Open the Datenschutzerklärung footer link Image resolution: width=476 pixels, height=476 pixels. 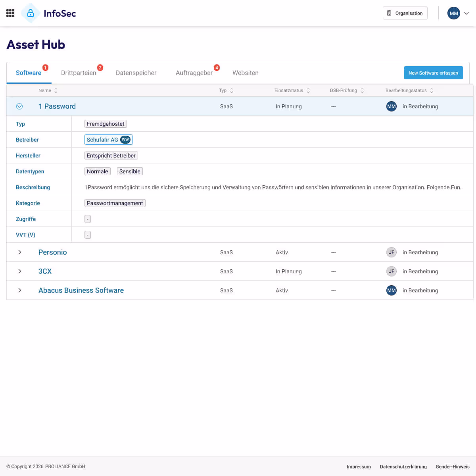(x=403, y=466)
